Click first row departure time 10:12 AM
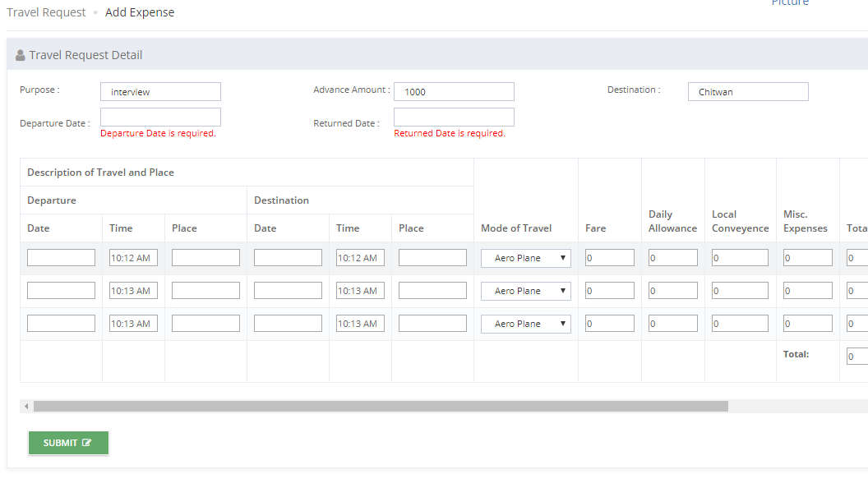The height and width of the screenshot is (488, 868). pyautogui.click(x=133, y=258)
